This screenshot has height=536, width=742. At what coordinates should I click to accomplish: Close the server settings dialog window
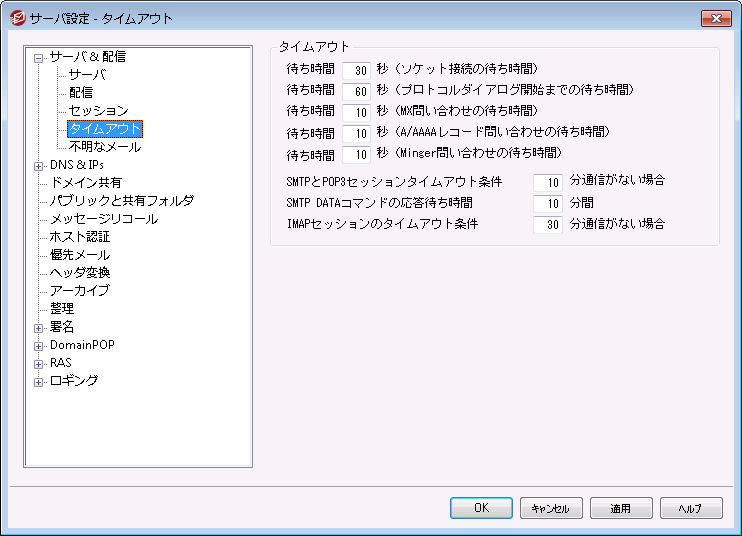pos(715,18)
